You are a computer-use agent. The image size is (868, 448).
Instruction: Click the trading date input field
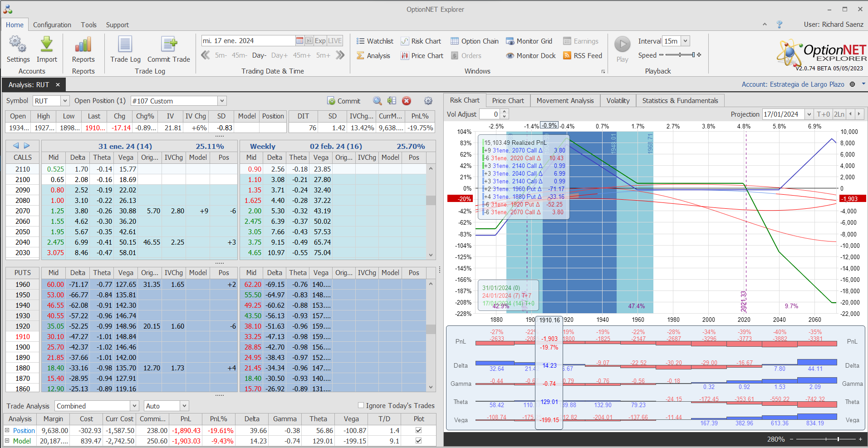pyautogui.click(x=248, y=41)
